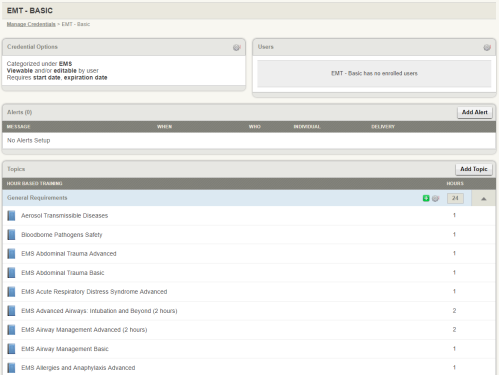499x375 pixels.
Task: Click the Add Topic button
Action: tap(474, 169)
